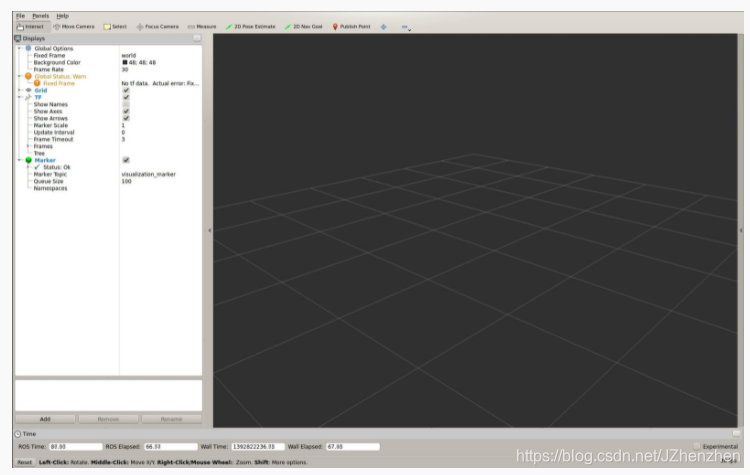750x475 pixels.
Task: Click the Displays panel float button
Action: [x=197, y=38]
